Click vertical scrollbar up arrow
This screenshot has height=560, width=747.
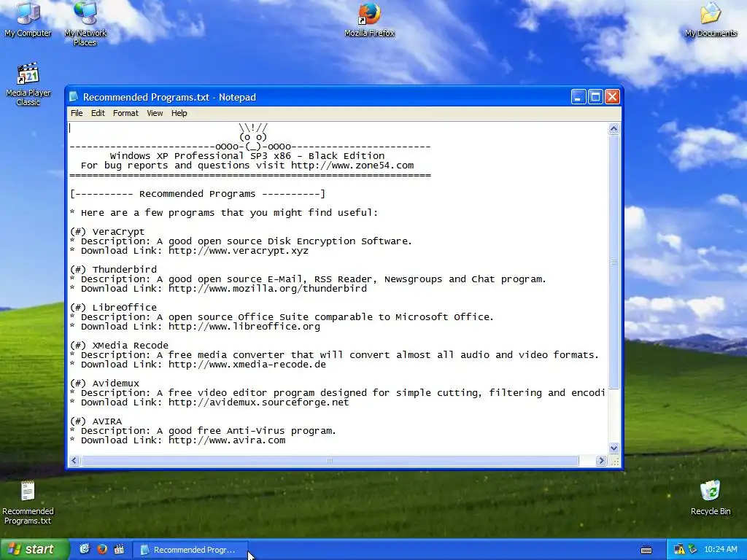(614, 128)
